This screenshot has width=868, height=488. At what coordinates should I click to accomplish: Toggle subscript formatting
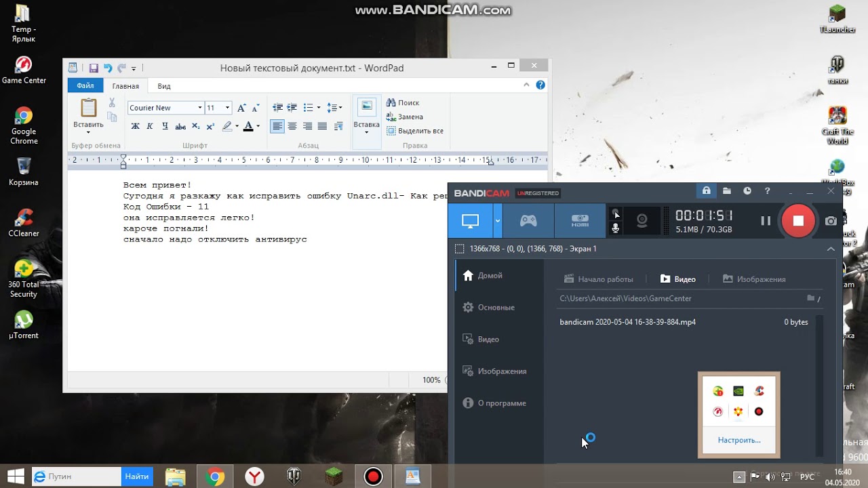point(195,126)
